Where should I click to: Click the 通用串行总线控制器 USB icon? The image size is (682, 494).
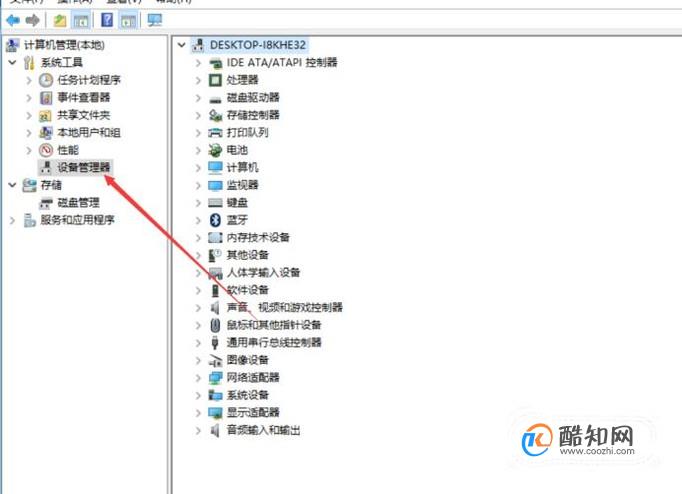point(215,343)
